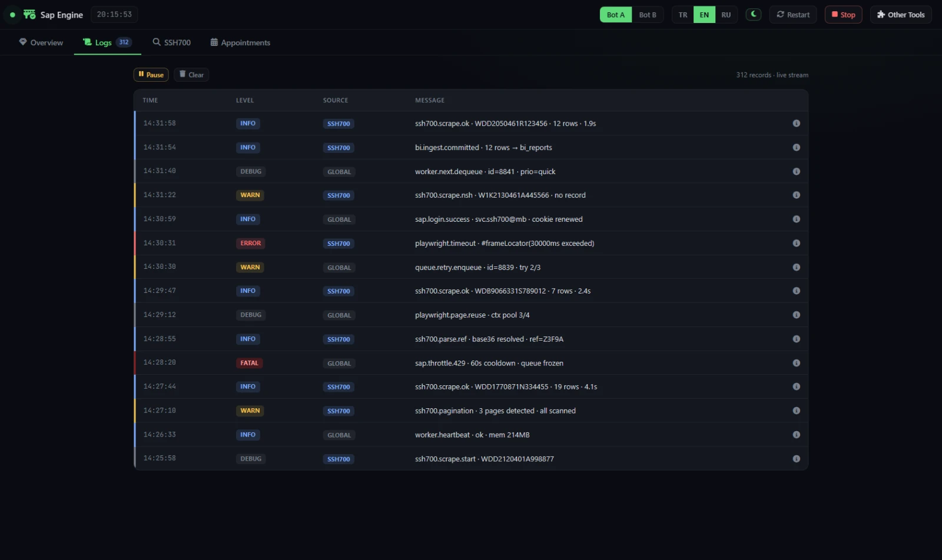The height and width of the screenshot is (560, 942).
Task: Click message 'ssh700.parse.ref · base36 resolved · ref=Z3F9A'
Action: click(489, 339)
